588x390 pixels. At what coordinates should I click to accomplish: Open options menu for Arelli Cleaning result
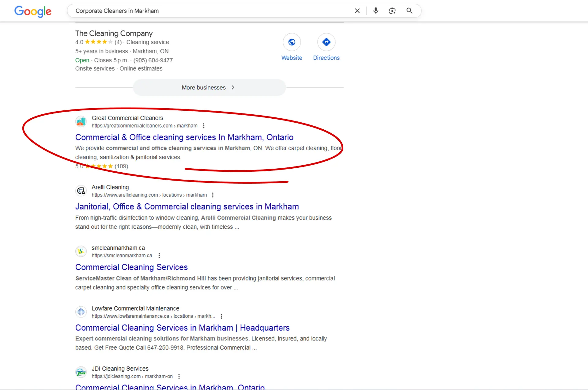(x=213, y=195)
